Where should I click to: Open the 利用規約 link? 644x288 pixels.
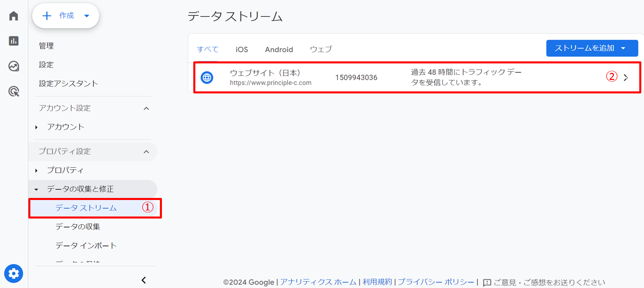377,282
